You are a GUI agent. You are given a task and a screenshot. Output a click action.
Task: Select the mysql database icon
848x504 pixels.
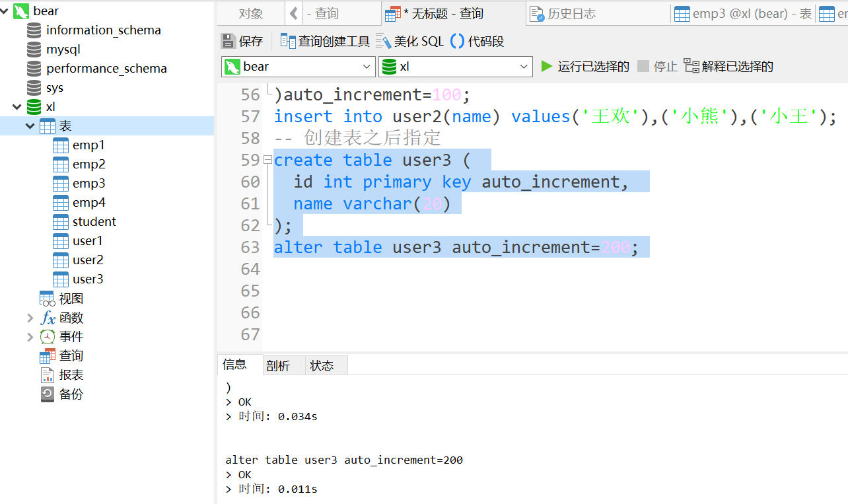point(34,49)
